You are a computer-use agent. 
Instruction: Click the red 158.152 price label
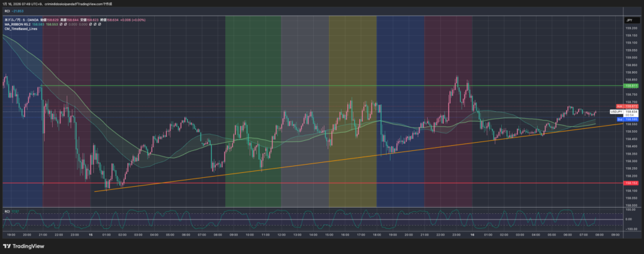[x=631, y=183]
